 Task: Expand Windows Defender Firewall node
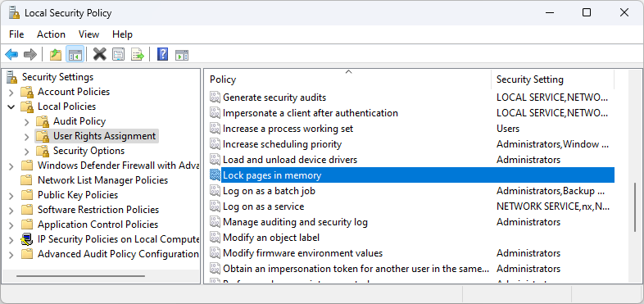point(11,166)
